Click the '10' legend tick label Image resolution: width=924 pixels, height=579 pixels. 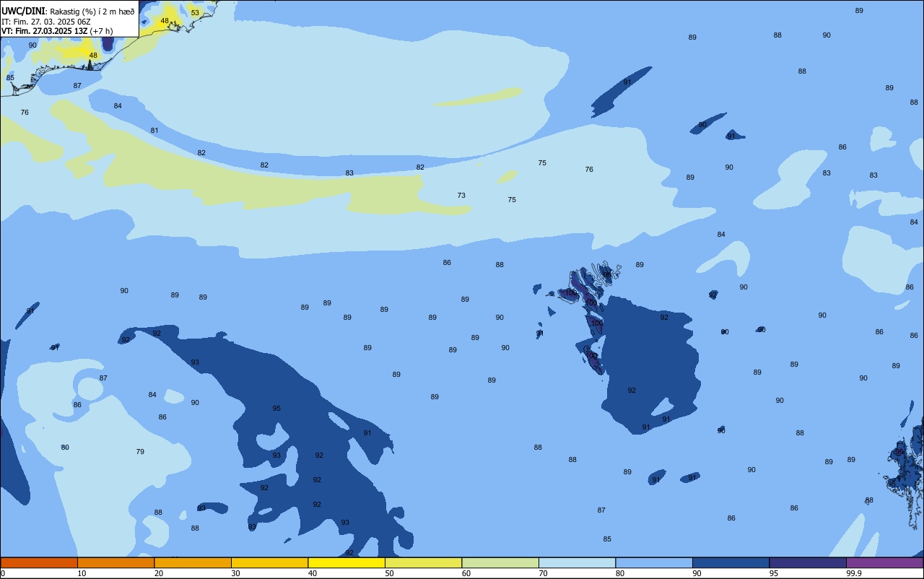tap(82, 573)
